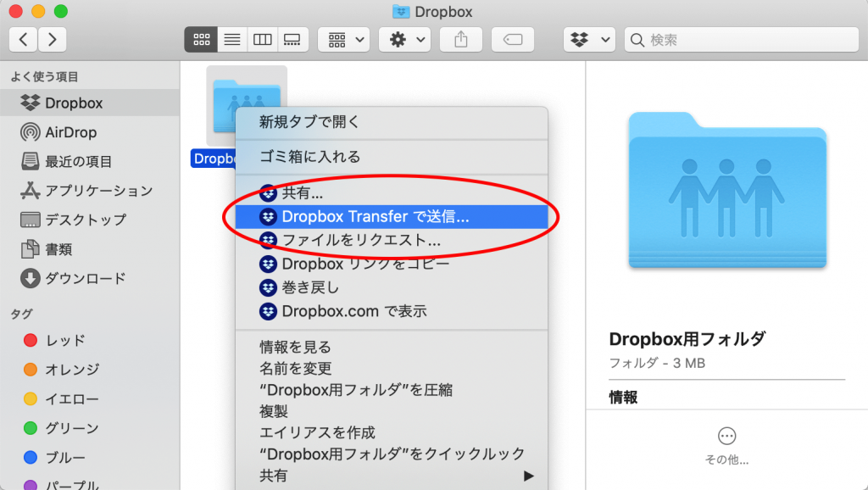
Task: Go back with the left arrow button
Action: (x=23, y=39)
